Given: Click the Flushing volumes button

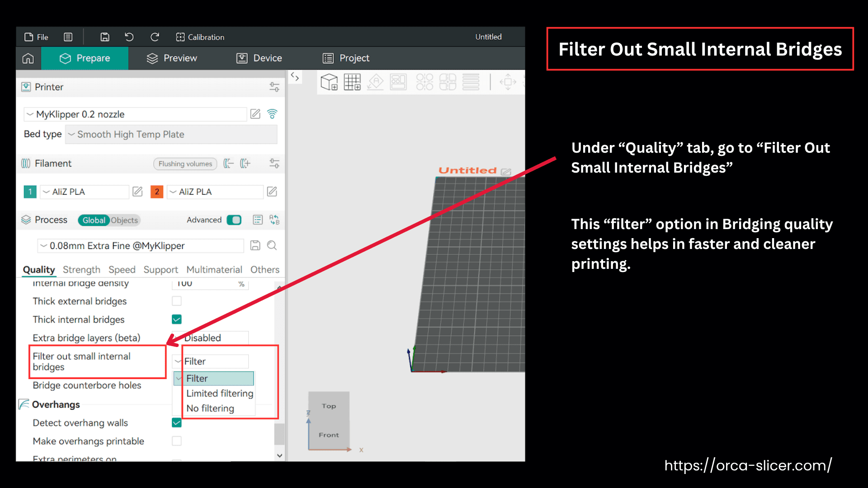Looking at the screenshot, I should (x=185, y=164).
